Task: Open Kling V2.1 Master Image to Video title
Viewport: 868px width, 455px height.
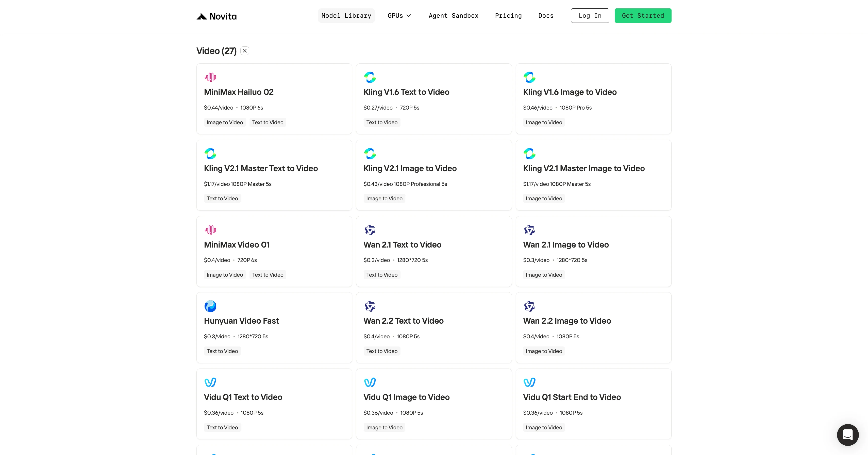Action: pos(583,168)
